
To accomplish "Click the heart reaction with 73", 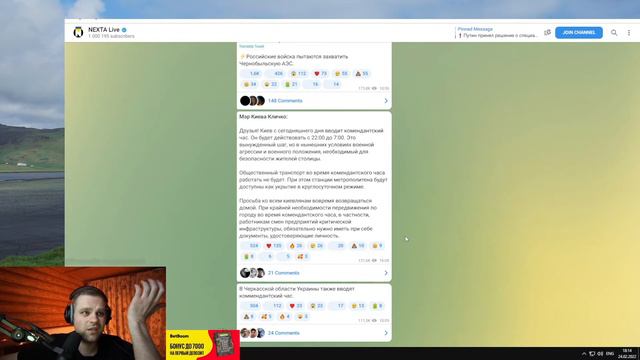I will tap(320, 74).
